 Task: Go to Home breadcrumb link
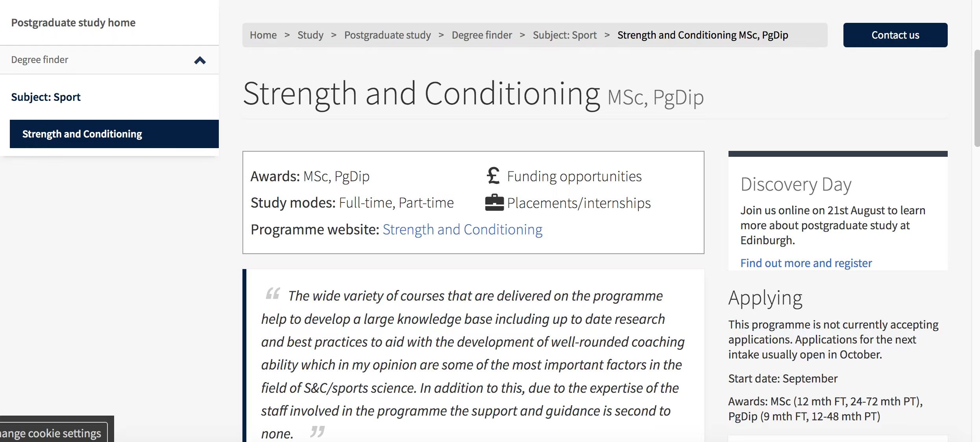(263, 35)
